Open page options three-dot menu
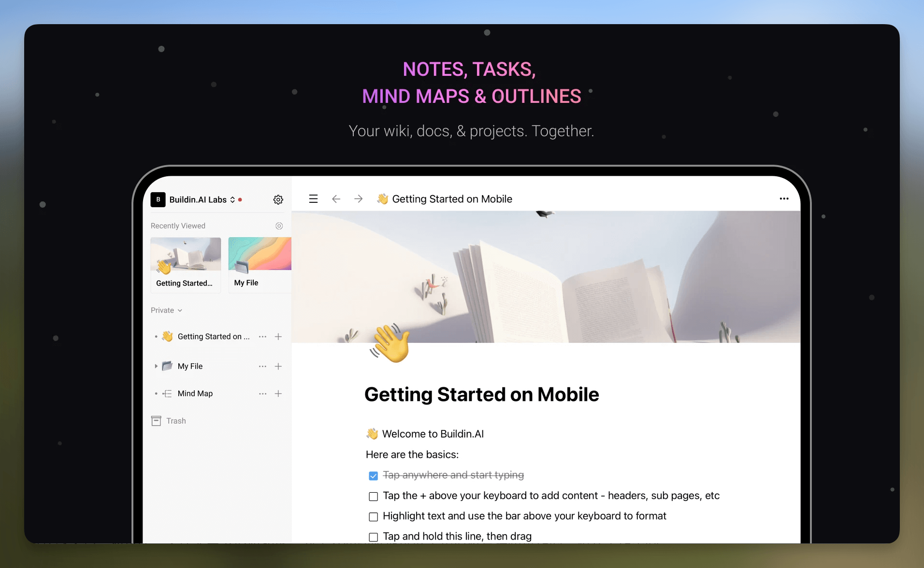Screen dimensions: 924x568 784,199
